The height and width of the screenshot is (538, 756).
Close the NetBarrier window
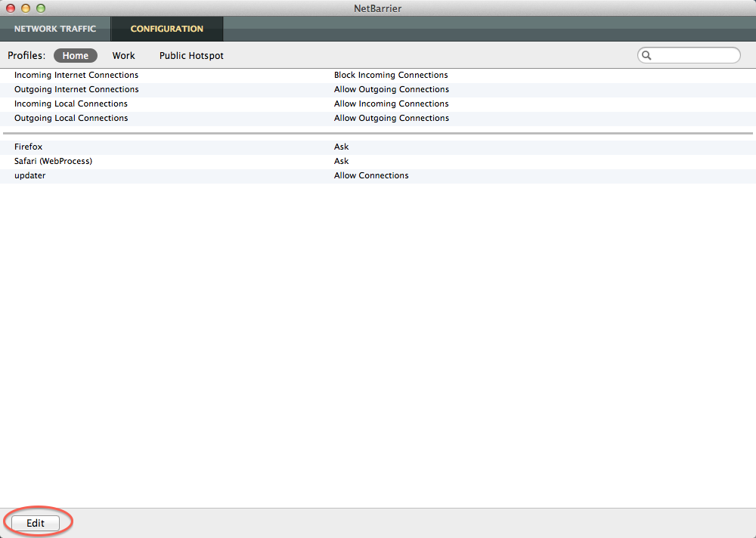point(11,8)
